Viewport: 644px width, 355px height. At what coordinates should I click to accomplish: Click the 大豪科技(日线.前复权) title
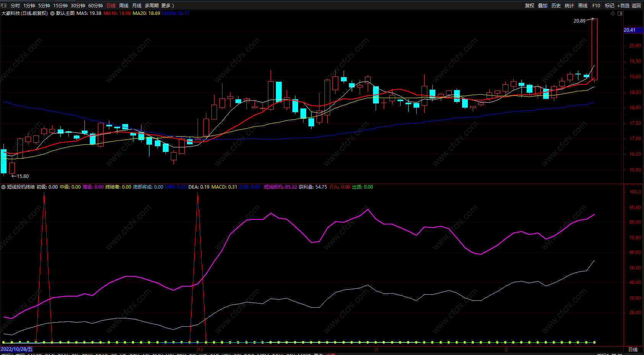pos(25,13)
